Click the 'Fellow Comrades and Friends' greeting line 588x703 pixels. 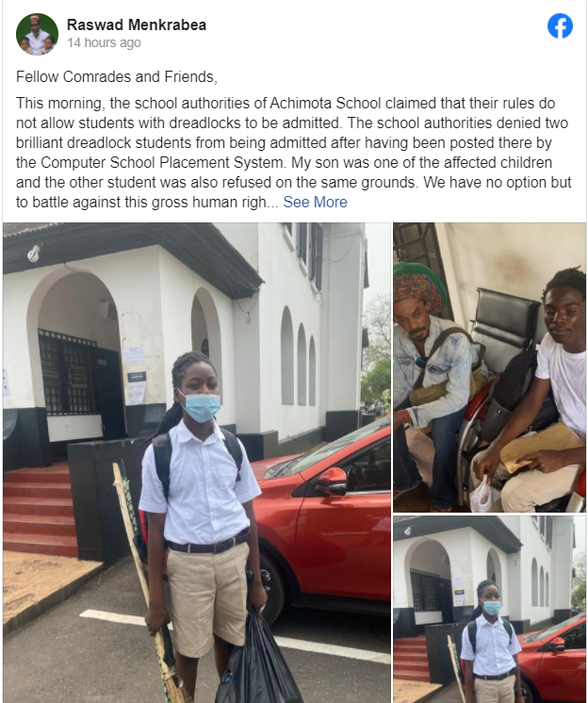point(117,76)
